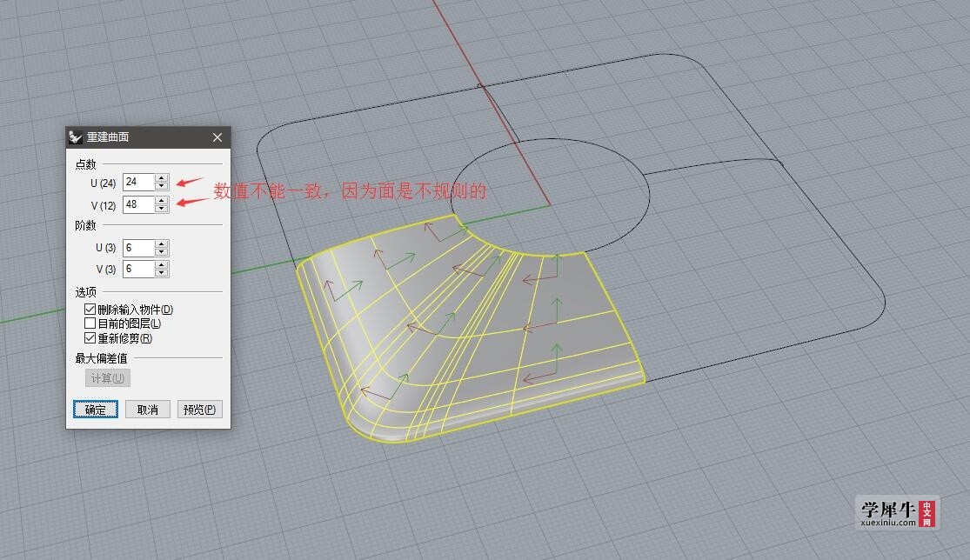Decrease the U degree with down arrow
Image resolution: width=970 pixels, height=560 pixels.
(x=162, y=252)
